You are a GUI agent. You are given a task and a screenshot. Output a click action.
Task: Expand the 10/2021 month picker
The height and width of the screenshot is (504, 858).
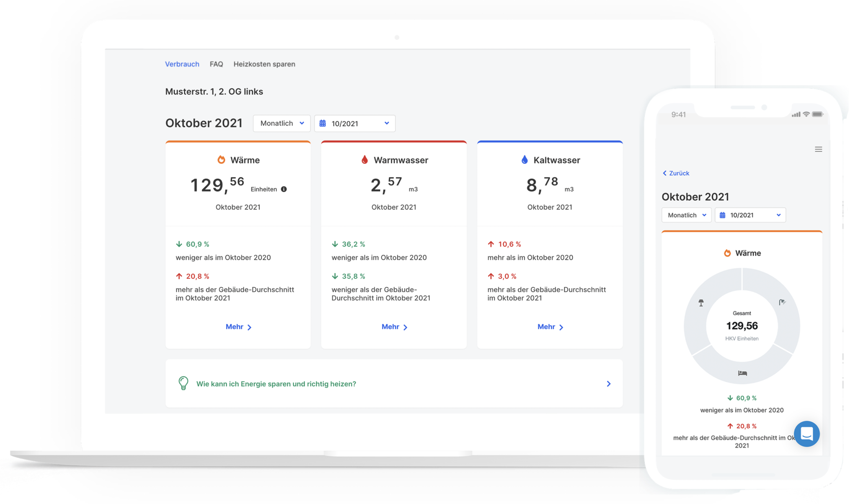coord(354,123)
